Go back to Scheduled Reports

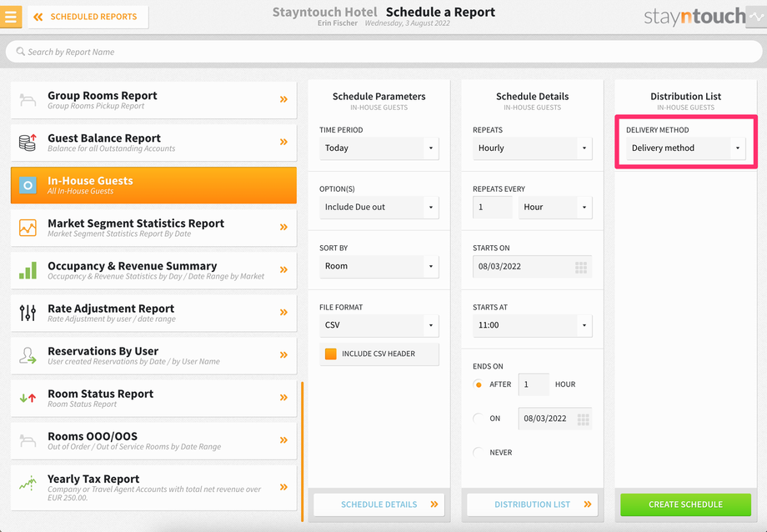click(x=88, y=17)
